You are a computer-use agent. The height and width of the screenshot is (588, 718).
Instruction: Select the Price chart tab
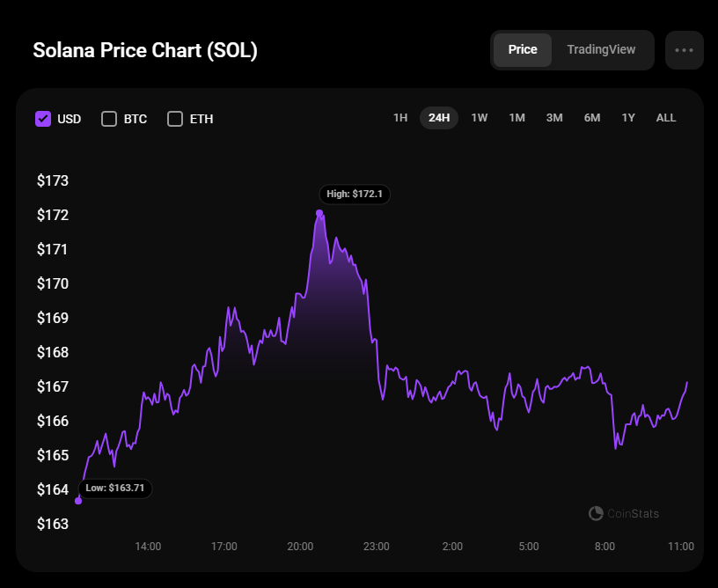coord(523,49)
